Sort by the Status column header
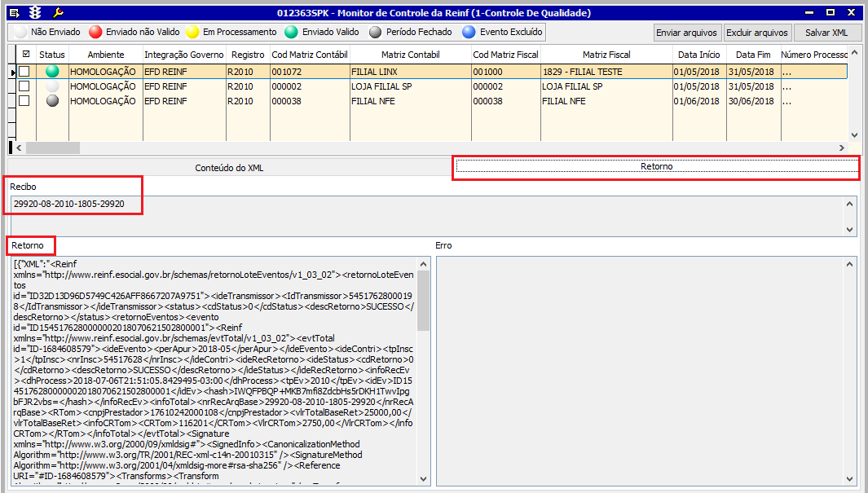Screen dimensions: 868x493 point(52,55)
